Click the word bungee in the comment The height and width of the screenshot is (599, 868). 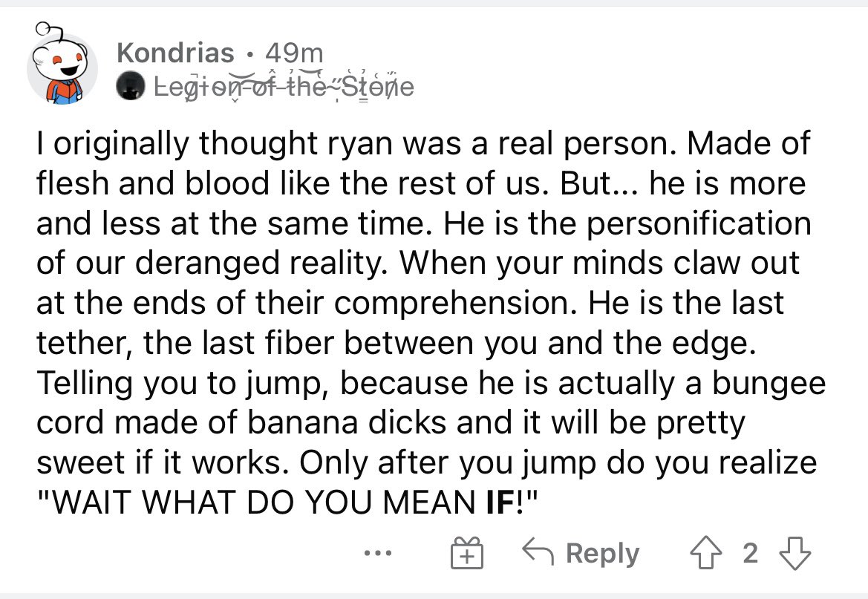click(x=769, y=384)
